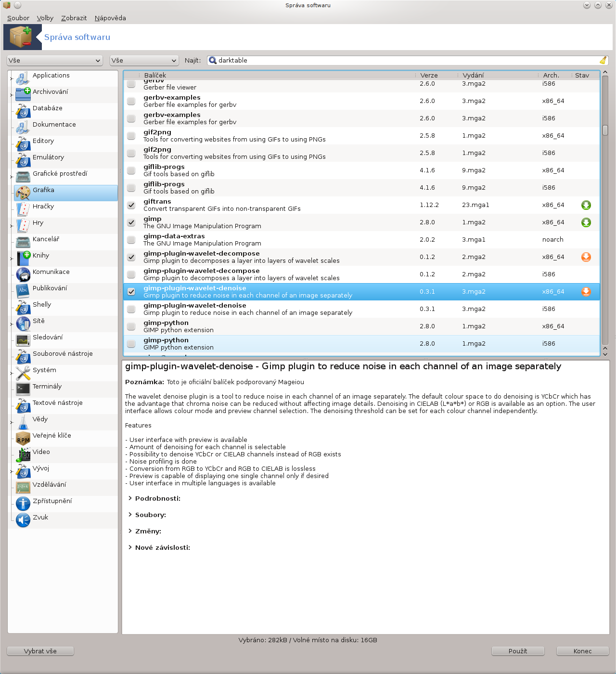Expand the Hry tree category
This screenshot has height=674, width=616.
[x=12, y=226]
